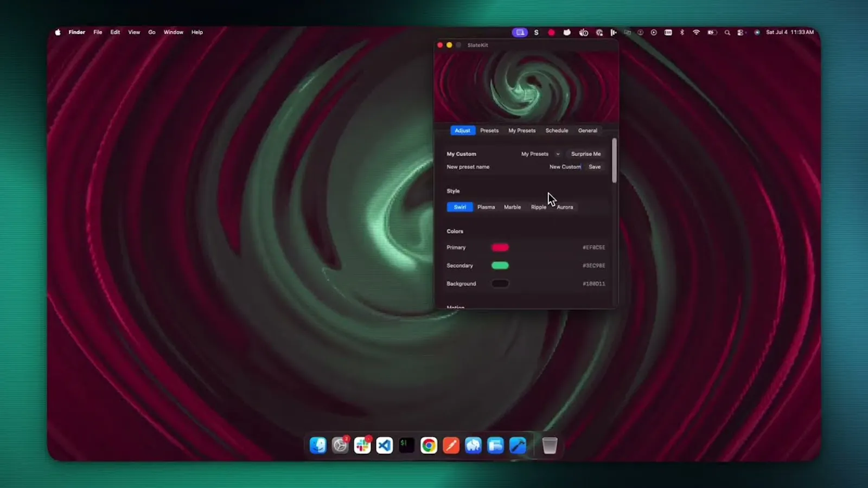The height and width of the screenshot is (488, 868).
Task: Open the Apple menu
Action: click(x=58, y=33)
